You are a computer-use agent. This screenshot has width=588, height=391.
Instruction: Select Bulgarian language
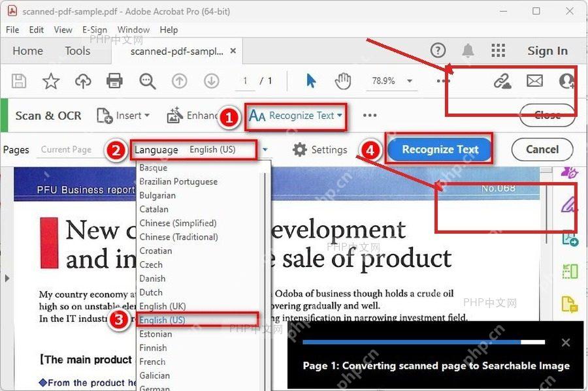157,196
